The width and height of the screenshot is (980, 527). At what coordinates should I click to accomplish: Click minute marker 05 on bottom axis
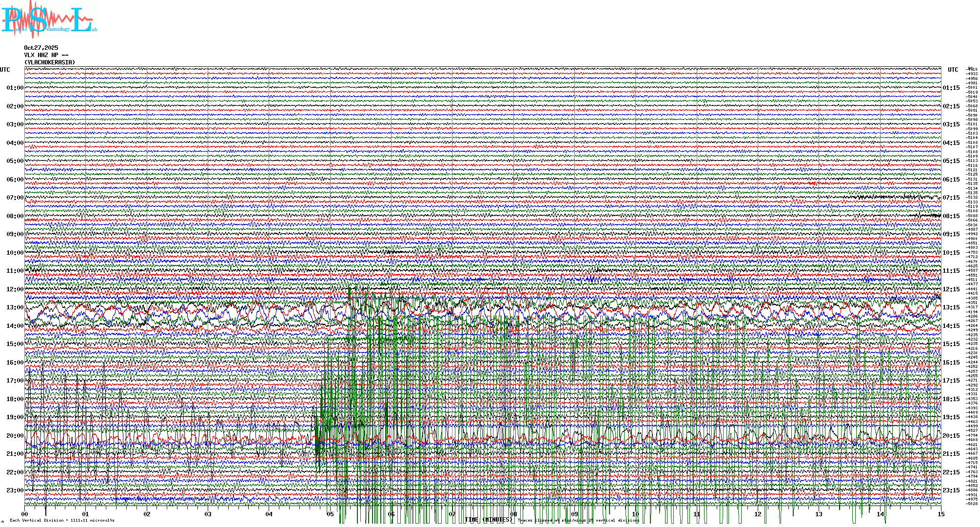330,514
